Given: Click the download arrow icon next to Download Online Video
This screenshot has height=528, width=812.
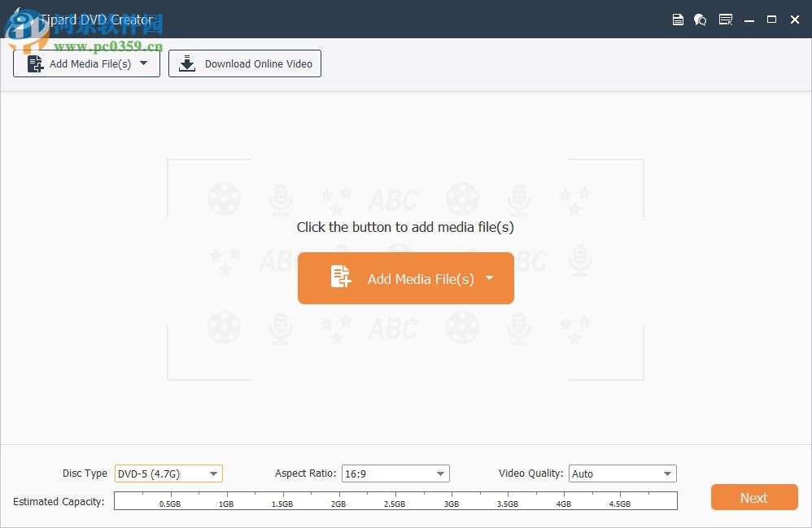Looking at the screenshot, I should (x=186, y=63).
